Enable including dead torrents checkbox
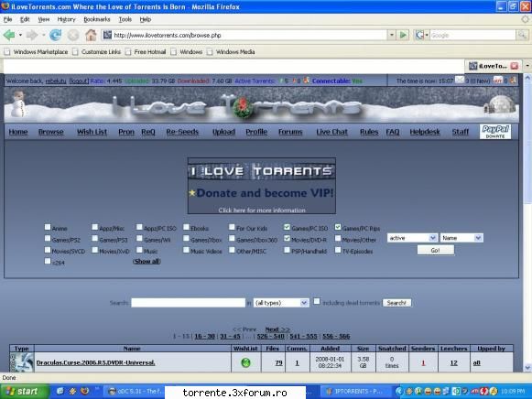Viewport: 532px width, 399px height. coord(317,301)
